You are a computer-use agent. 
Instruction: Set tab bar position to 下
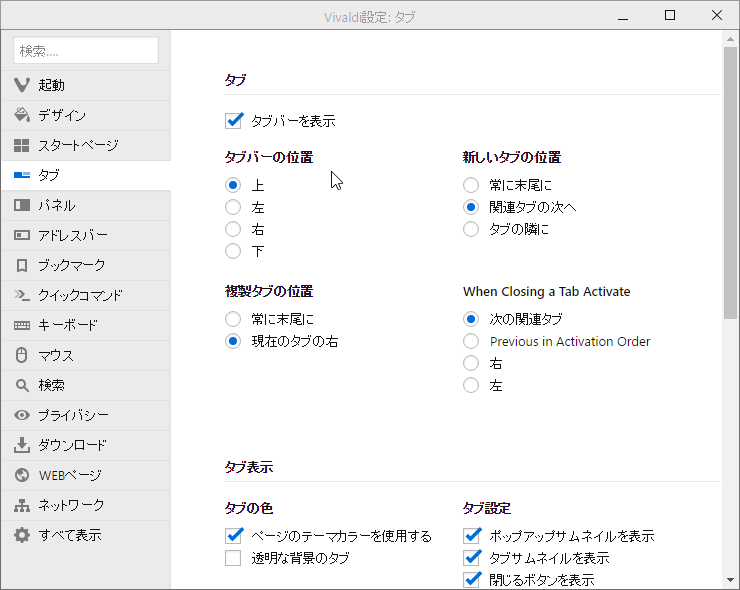click(233, 251)
